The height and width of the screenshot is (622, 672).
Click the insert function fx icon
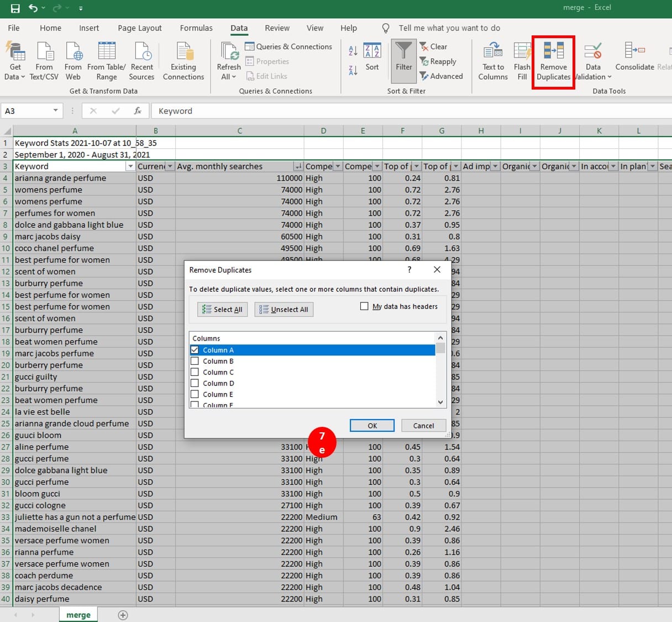click(x=138, y=111)
